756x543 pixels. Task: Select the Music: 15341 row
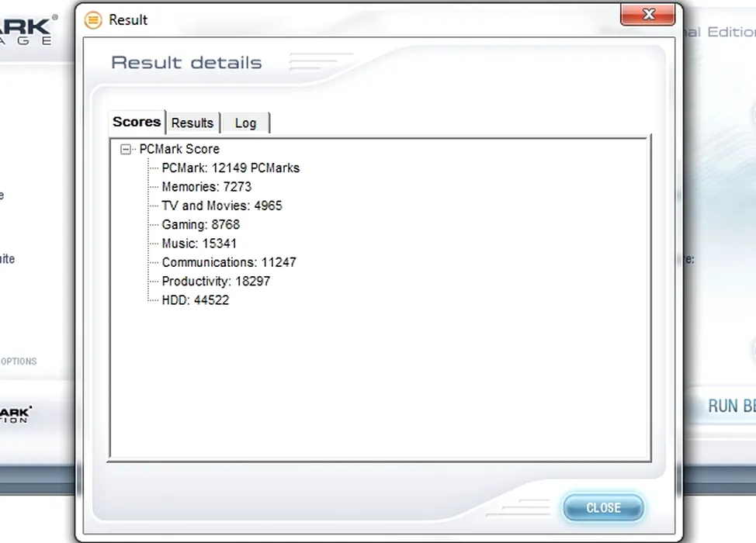pyautogui.click(x=199, y=244)
